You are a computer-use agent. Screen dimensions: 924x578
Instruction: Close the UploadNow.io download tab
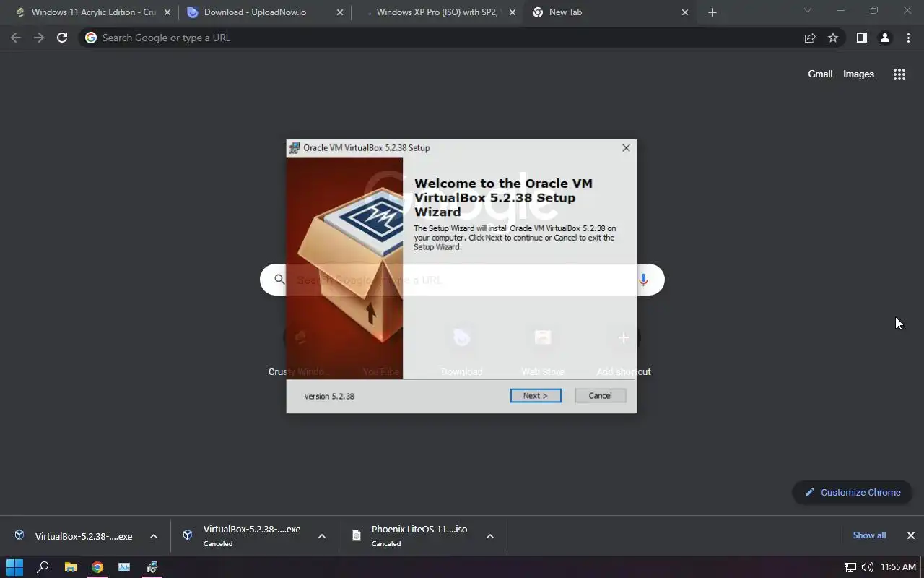pos(340,12)
